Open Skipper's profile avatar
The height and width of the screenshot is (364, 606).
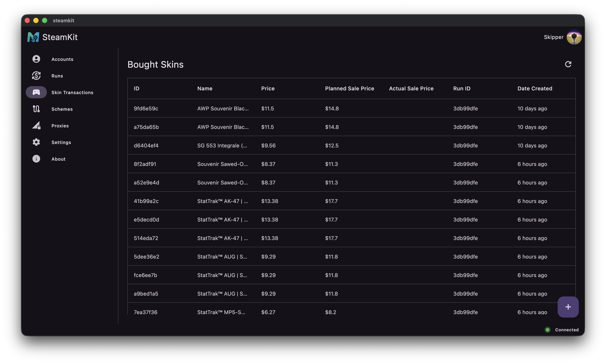pos(574,37)
